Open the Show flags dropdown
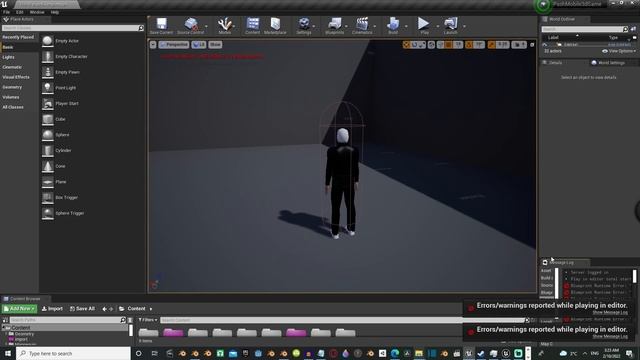 [215, 44]
